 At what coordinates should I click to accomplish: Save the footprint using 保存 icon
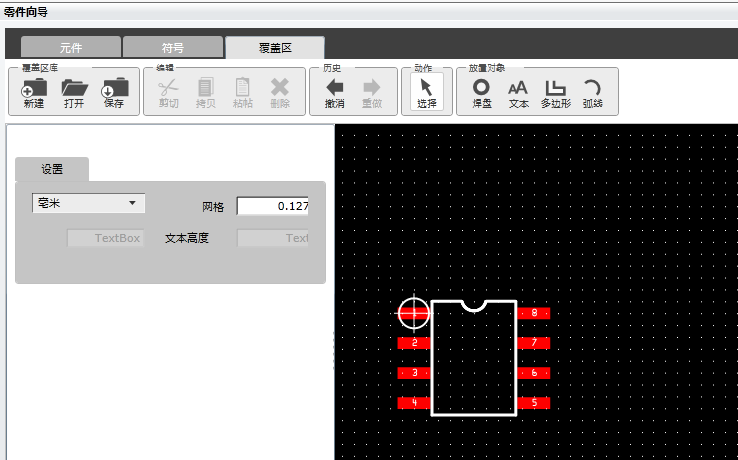pos(115,93)
